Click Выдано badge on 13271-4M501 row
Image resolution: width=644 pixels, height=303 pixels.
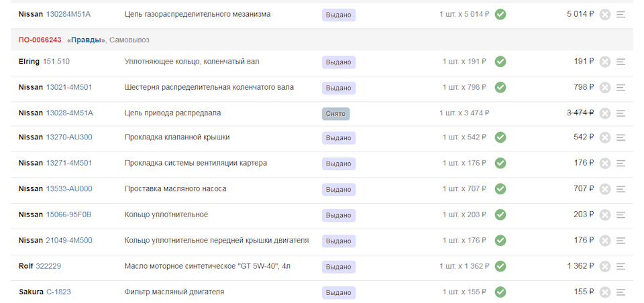click(339, 164)
